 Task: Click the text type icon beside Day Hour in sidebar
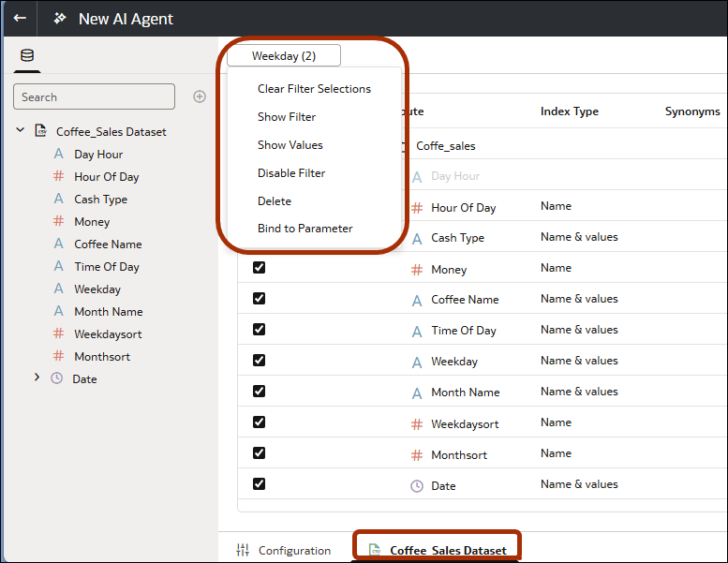[58, 154]
